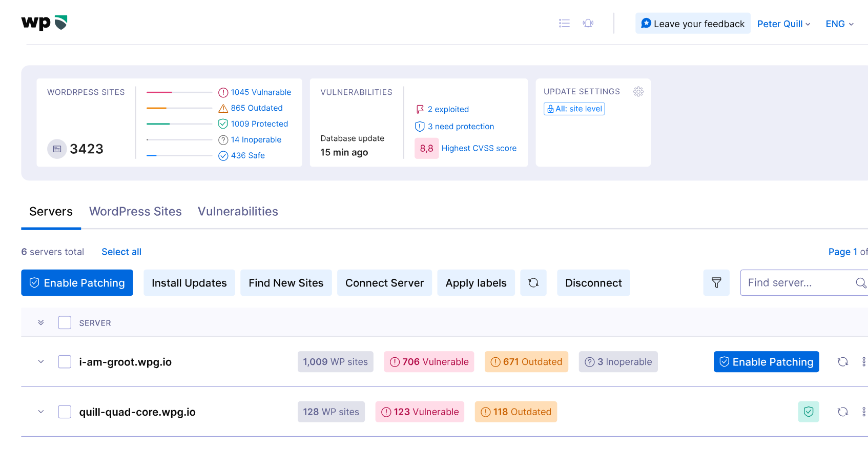Check the i-am-groot.wpg.io server checkbox
Image resolution: width=868 pixels, height=449 pixels.
pos(65,362)
